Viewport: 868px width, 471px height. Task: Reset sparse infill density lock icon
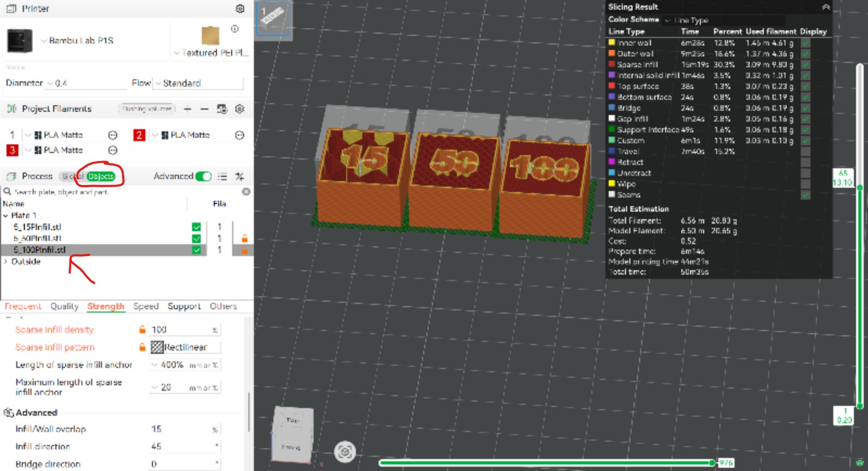[142, 330]
